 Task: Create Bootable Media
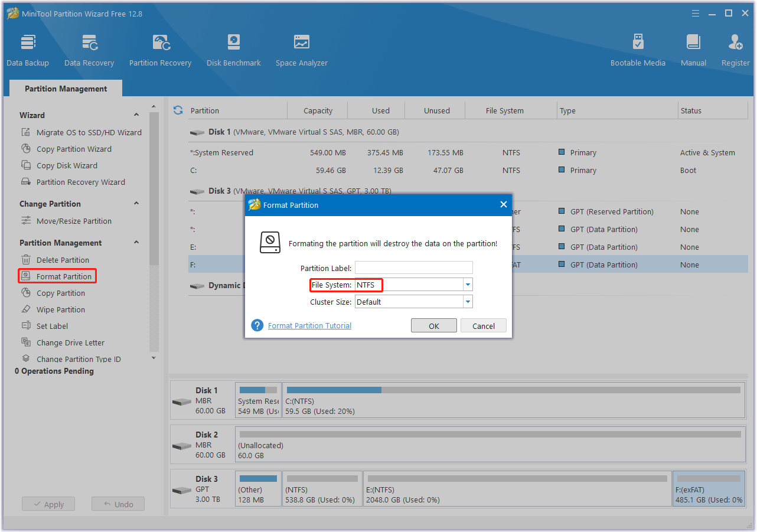pyautogui.click(x=638, y=50)
